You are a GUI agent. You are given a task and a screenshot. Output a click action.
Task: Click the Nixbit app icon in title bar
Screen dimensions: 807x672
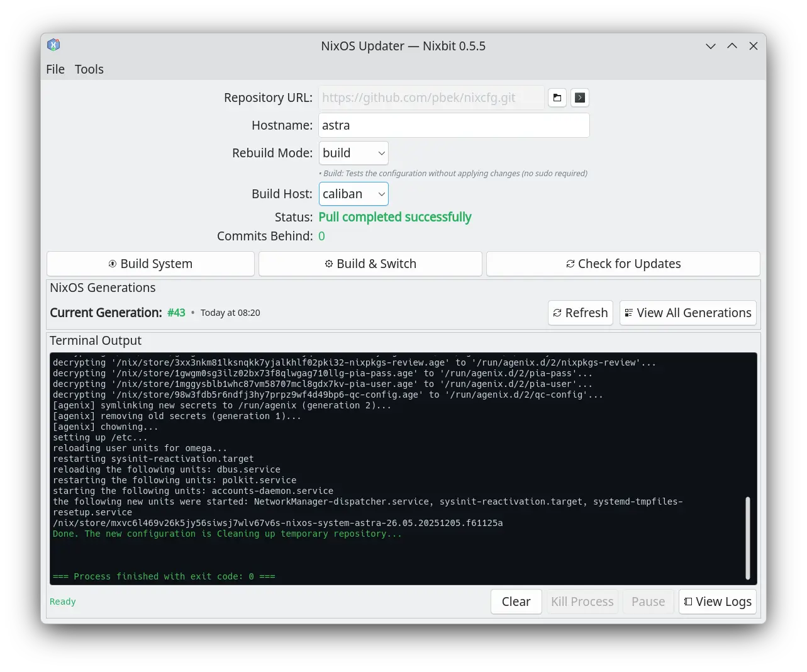(53, 45)
